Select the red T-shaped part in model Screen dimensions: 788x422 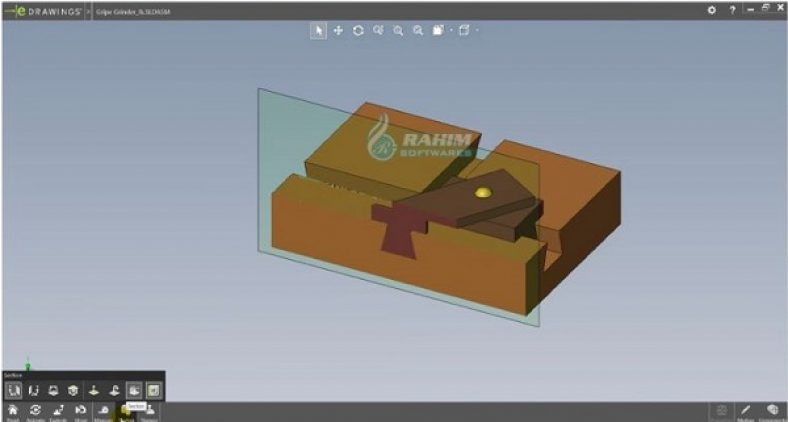coord(401,231)
